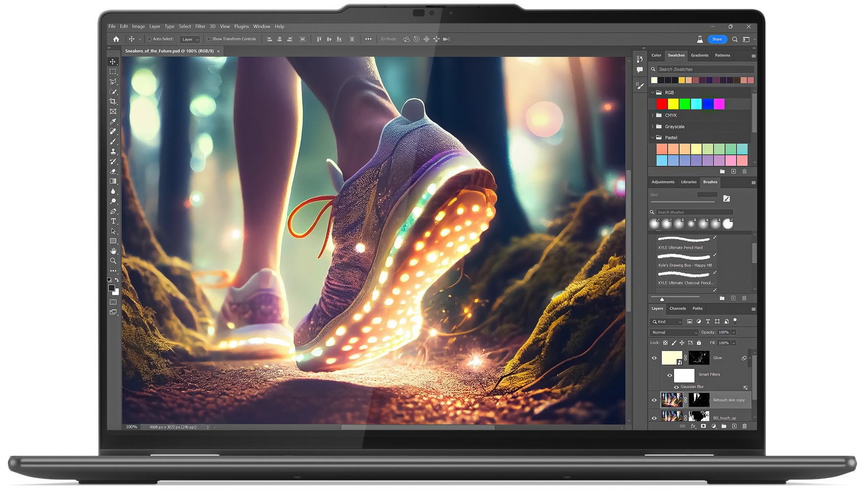The image size is (868, 500).
Task: Expand the CMYK swatch folder
Action: [652, 115]
